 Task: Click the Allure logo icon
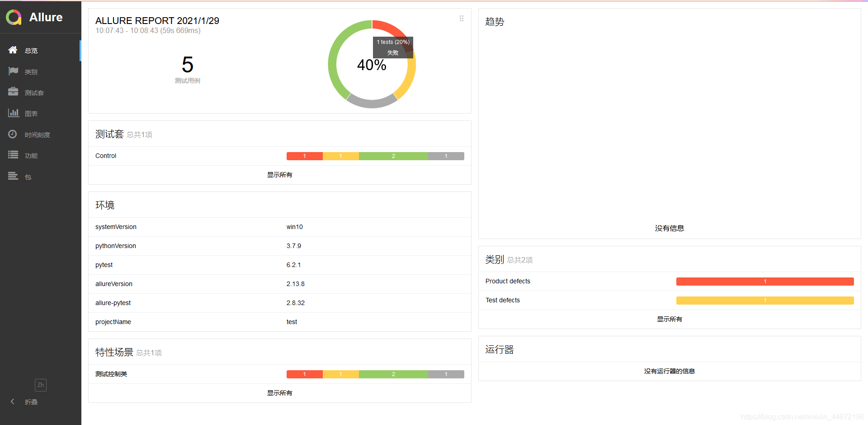tap(14, 17)
